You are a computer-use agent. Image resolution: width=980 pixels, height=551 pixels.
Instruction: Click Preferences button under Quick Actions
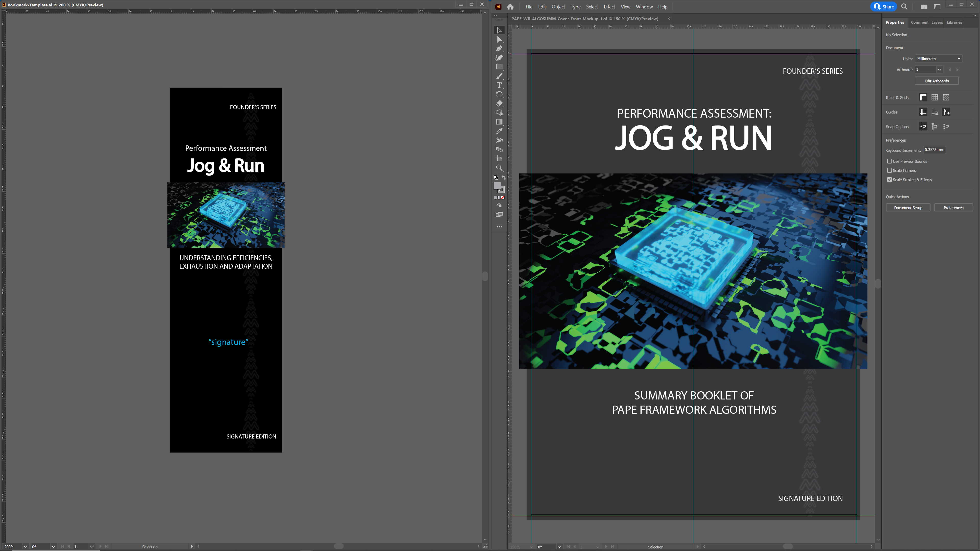click(953, 208)
